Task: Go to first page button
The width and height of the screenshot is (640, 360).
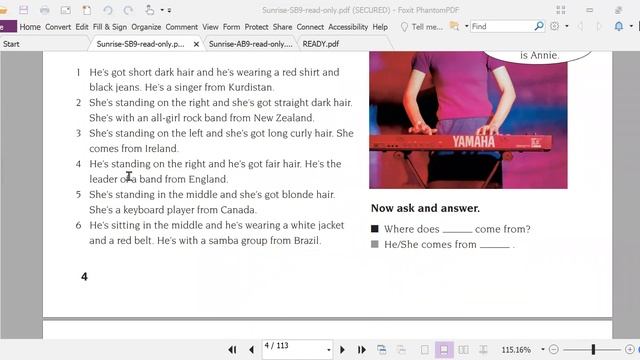Action: [232, 350]
